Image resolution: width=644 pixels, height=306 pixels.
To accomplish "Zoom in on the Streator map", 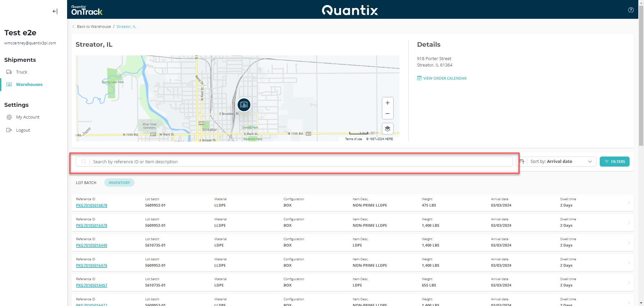I will [x=387, y=103].
